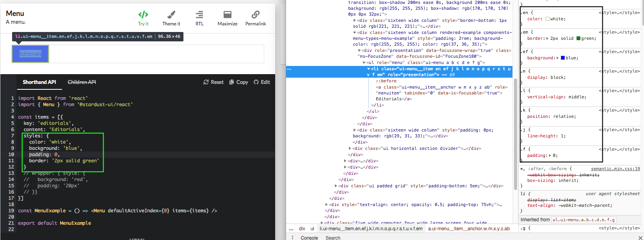Expand sixteen wide column border-bottom div
Screen dimensions: 644x240
[x=354, y=20]
